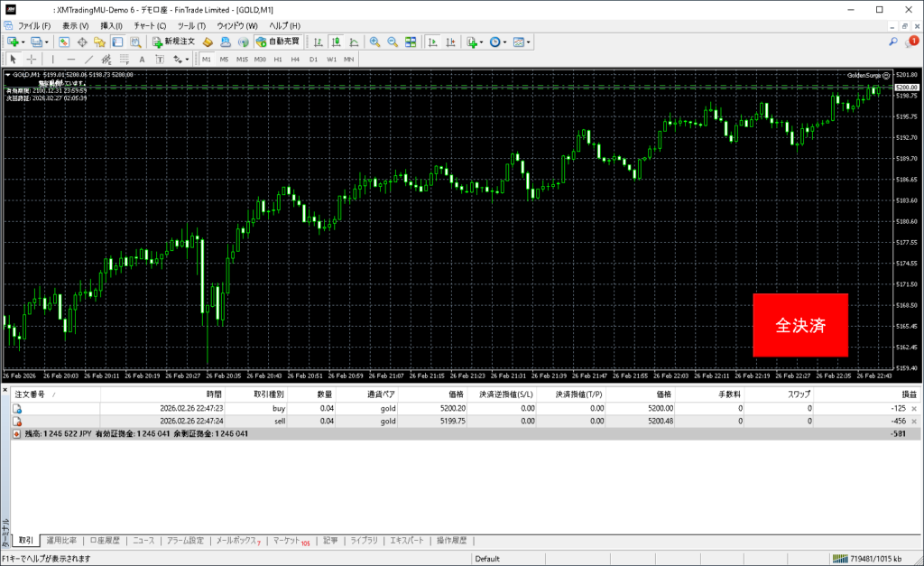This screenshot has height=566, width=924.
Task: Click the 新規注文 (New Order) toolbar button
Action: [173, 42]
